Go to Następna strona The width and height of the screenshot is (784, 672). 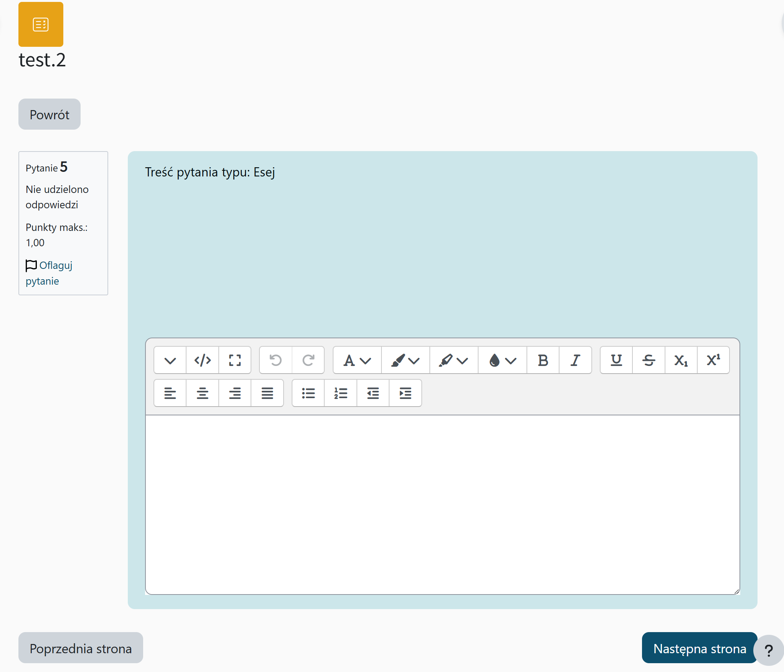(699, 649)
